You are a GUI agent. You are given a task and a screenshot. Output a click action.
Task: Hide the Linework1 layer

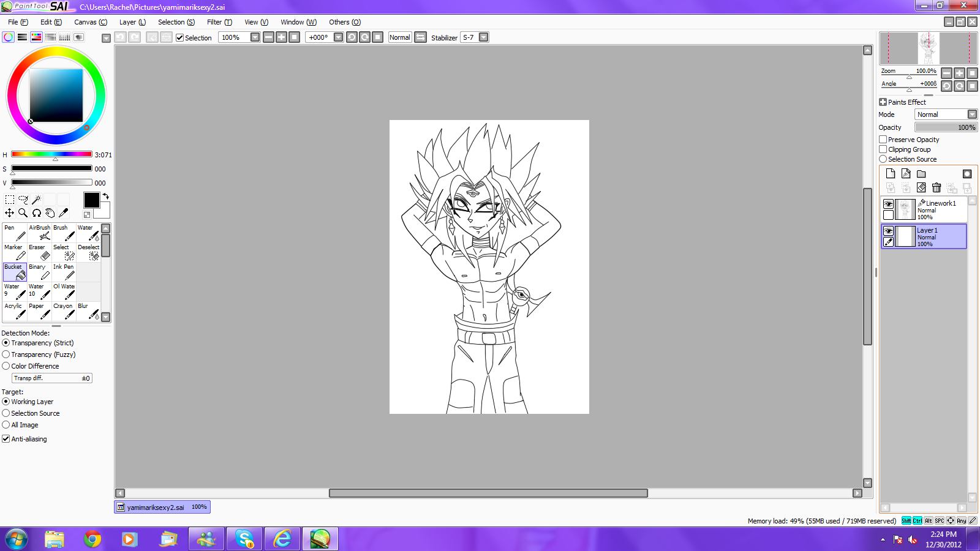click(888, 204)
